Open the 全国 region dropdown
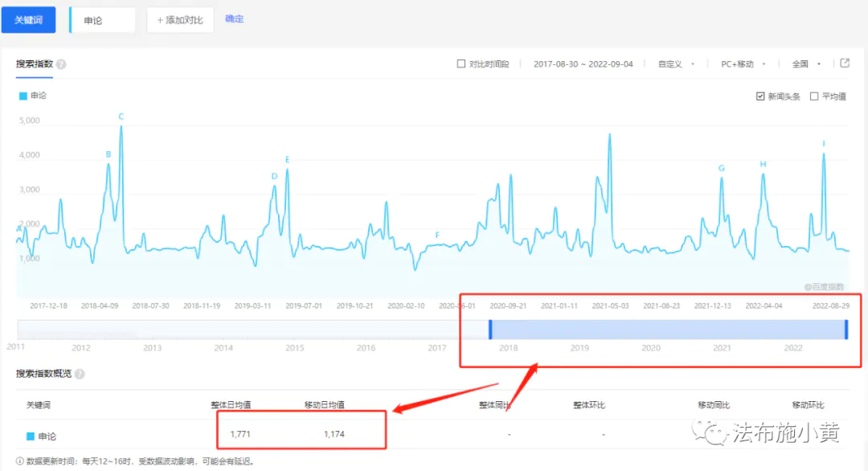 [806, 64]
